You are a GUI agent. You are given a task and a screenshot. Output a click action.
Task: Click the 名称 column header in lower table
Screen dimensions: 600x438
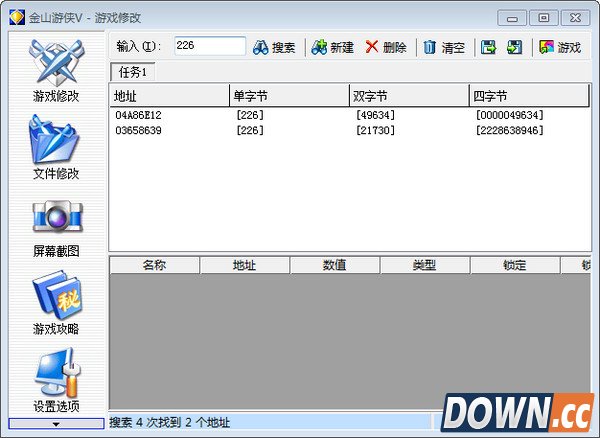[155, 265]
